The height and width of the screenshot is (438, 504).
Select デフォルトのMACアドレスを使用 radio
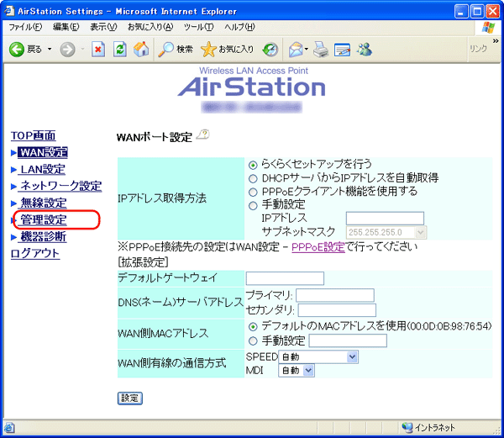point(253,327)
